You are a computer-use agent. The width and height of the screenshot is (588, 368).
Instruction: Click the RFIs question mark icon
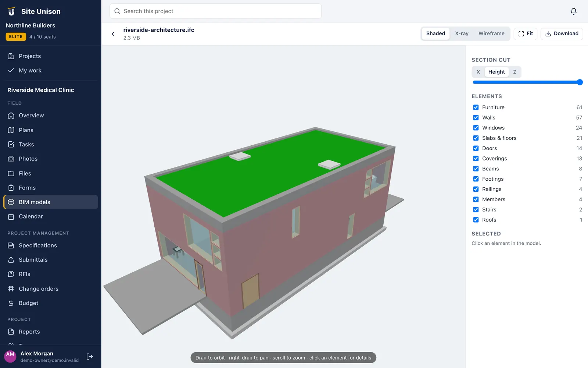click(x=11, y=274)
